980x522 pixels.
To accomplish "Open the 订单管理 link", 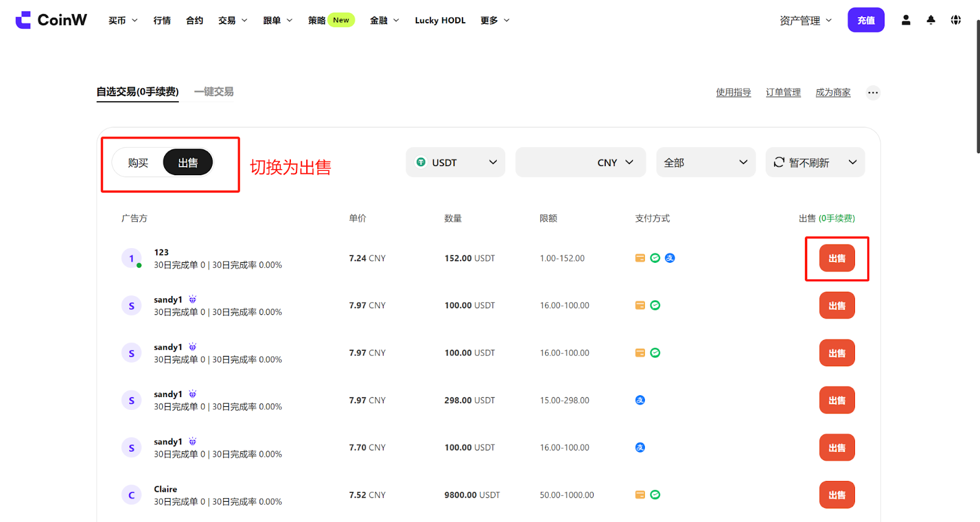I will coord(783,93).
